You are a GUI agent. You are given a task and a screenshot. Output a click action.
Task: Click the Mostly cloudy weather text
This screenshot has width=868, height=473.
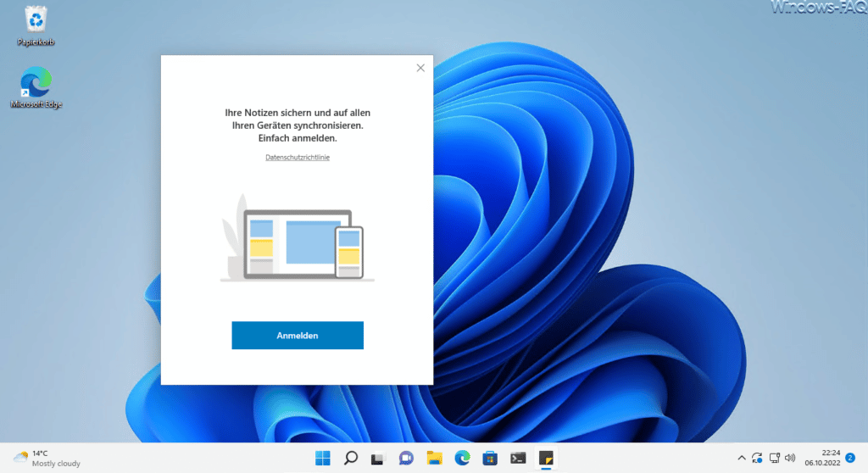[56, 464]
